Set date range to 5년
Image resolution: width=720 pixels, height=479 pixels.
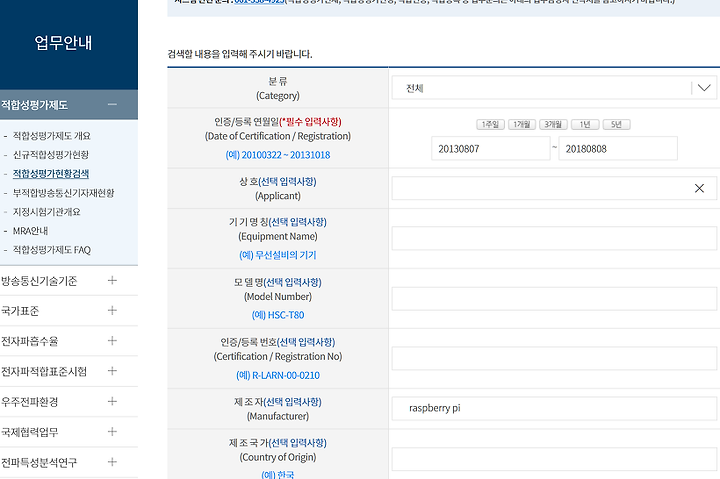(x=616, y=124)
